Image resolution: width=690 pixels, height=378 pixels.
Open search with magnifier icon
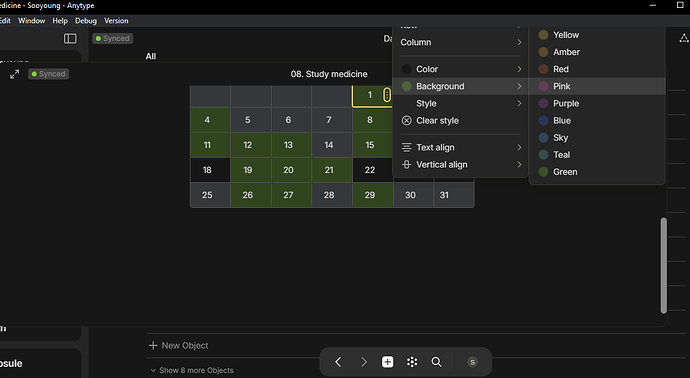pos(436,362)
